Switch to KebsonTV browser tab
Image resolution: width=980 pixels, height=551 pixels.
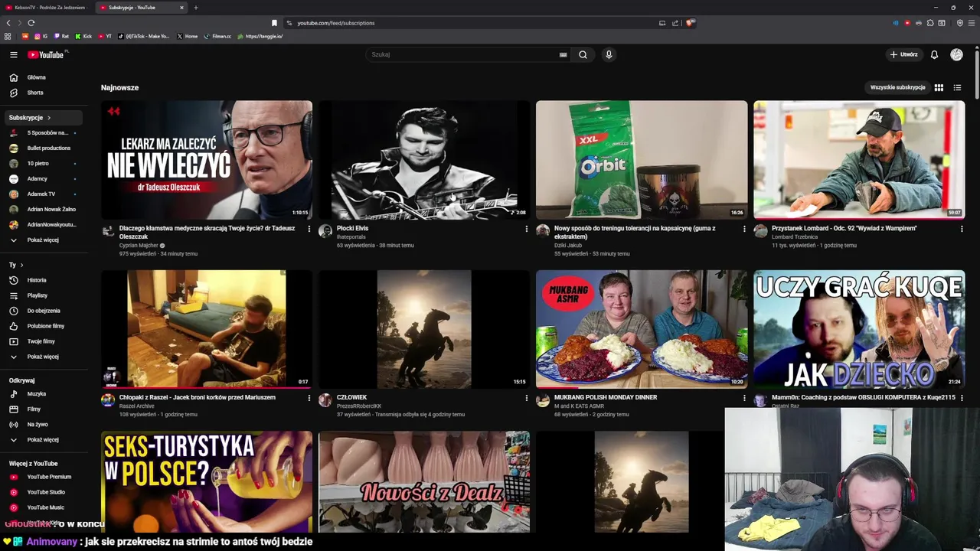click(47, 8)
